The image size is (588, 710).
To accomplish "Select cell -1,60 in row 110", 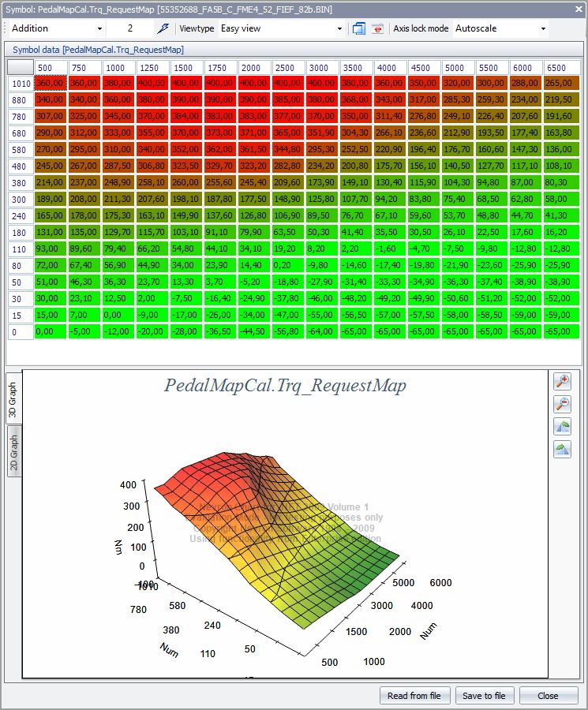I will pos(390,249).
